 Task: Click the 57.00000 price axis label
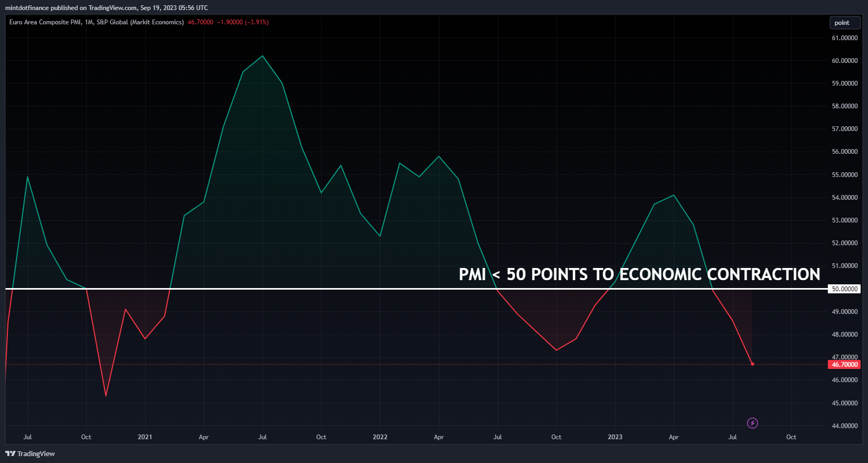tap(845, 129)
